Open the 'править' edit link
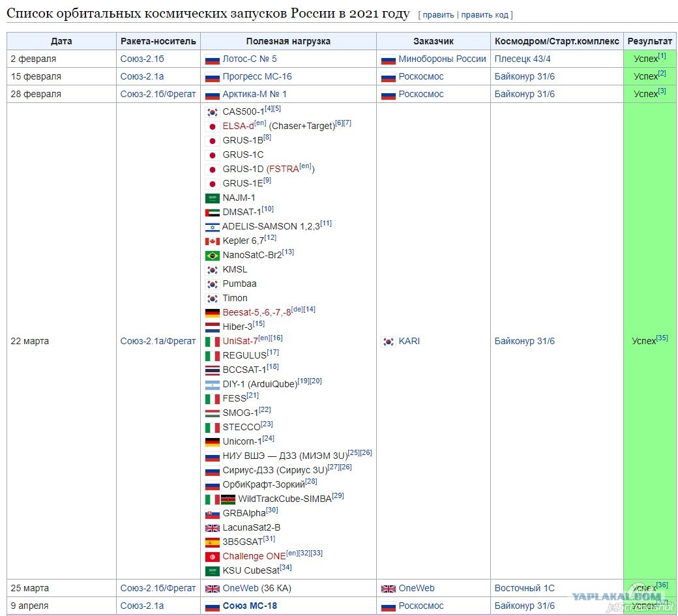 click(438, 15)
